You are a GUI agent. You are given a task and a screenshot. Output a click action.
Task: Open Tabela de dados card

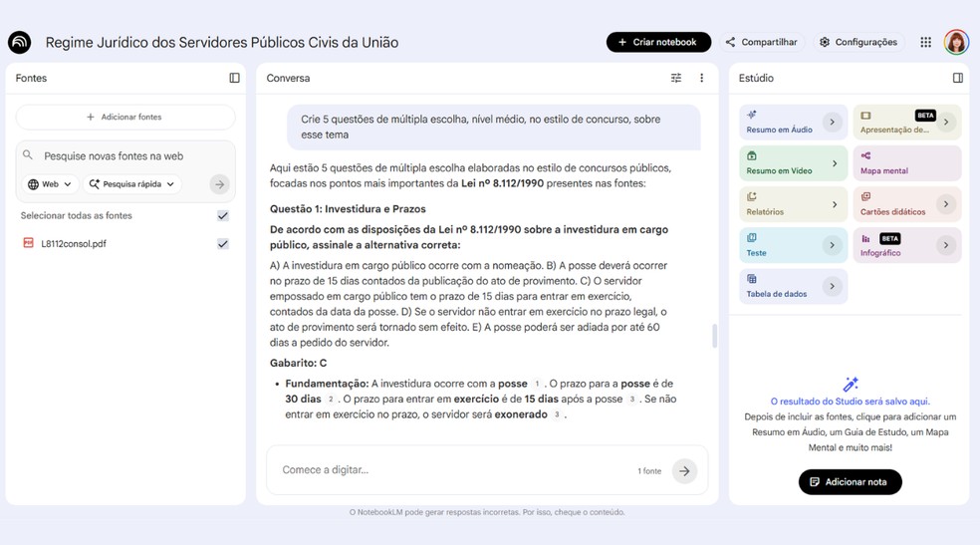pos(793,286)
